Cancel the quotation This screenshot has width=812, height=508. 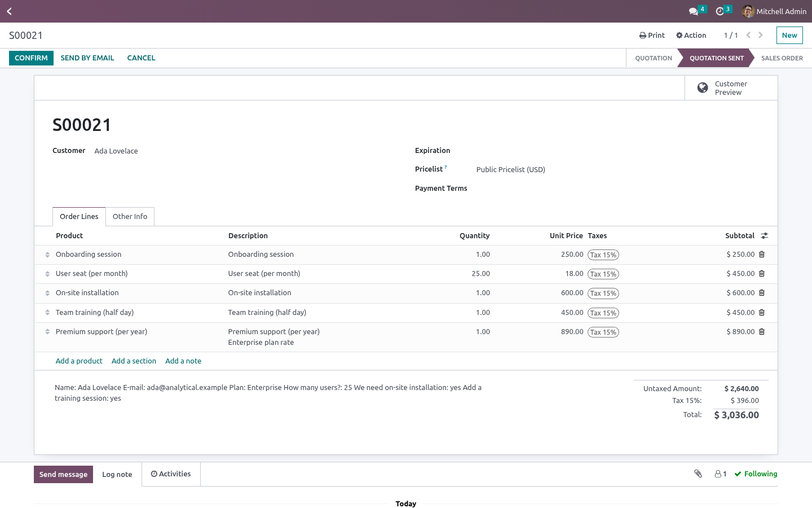[x=141, y=58]
